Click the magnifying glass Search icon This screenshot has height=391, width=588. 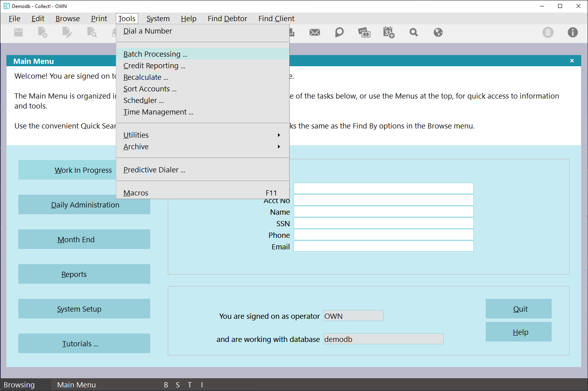coord(414,32)
